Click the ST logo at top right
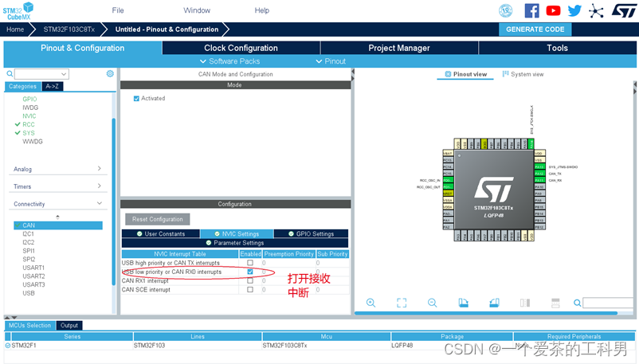Image resolution: width=639 pixels, height=364 pixels. click(x=623, y=10)
